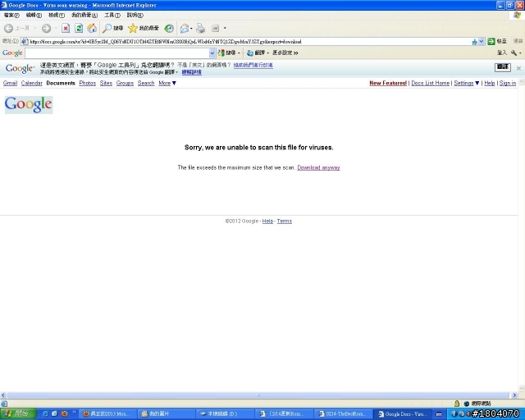
Task: Click the Google Toolbar search button icon
Action: pos(221,53)
